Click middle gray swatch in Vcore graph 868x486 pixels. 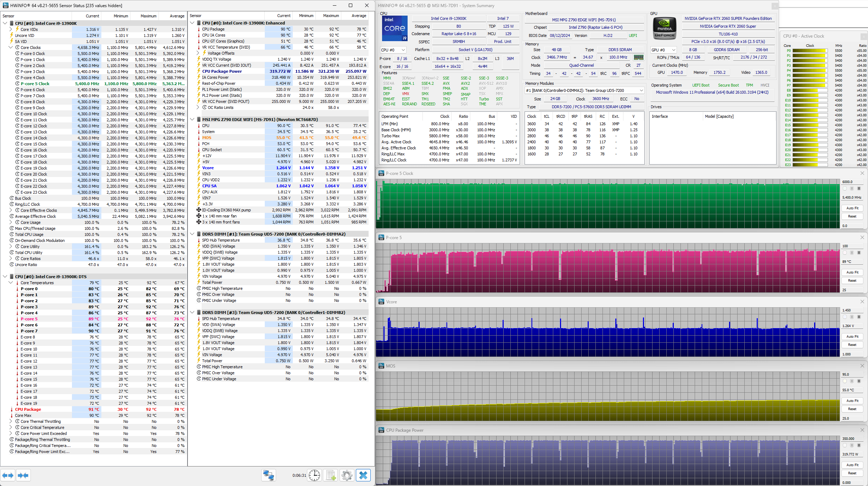(852, 317)
